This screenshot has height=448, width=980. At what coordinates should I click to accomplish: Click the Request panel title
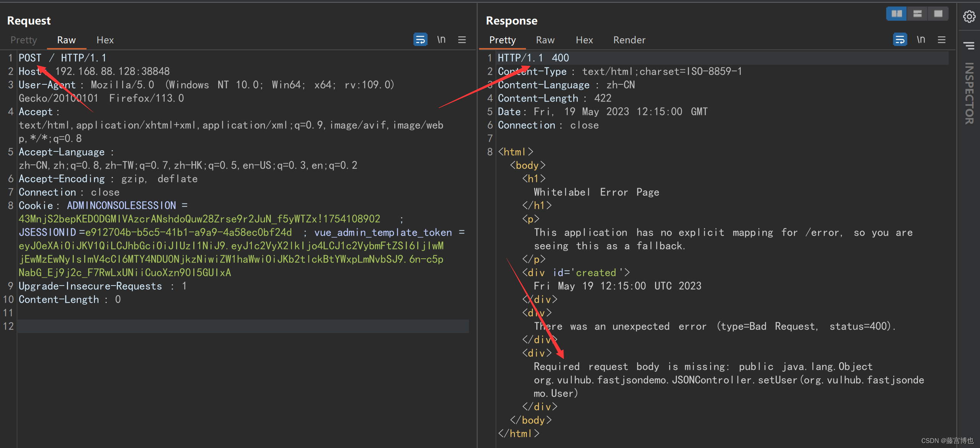(29, 21)
